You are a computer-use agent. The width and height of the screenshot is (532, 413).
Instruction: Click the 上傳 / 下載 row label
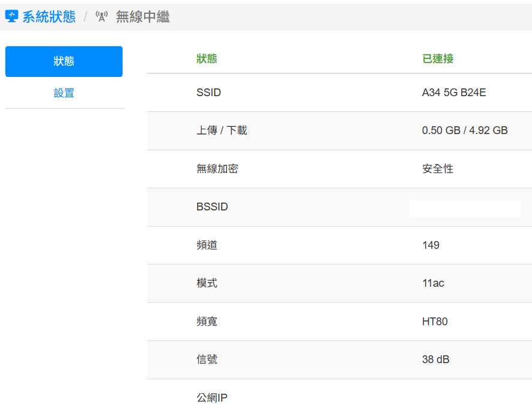tap(222, 130)
